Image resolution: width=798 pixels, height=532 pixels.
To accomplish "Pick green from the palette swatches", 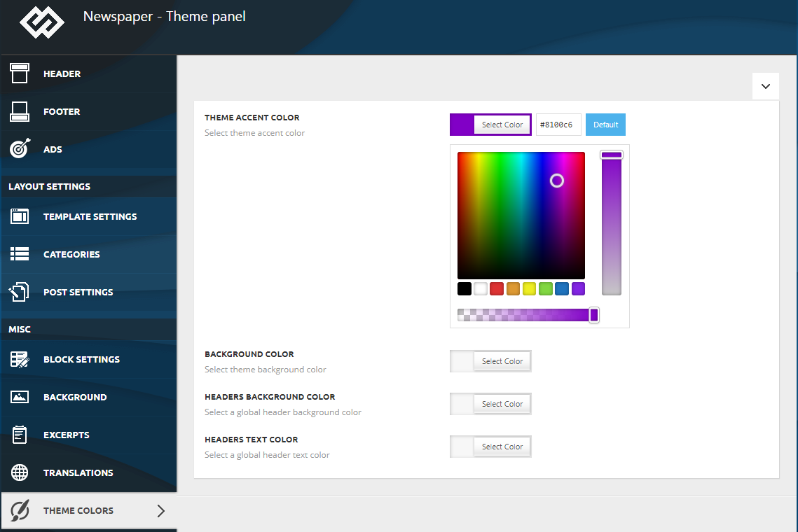I will tap(546, 289).
